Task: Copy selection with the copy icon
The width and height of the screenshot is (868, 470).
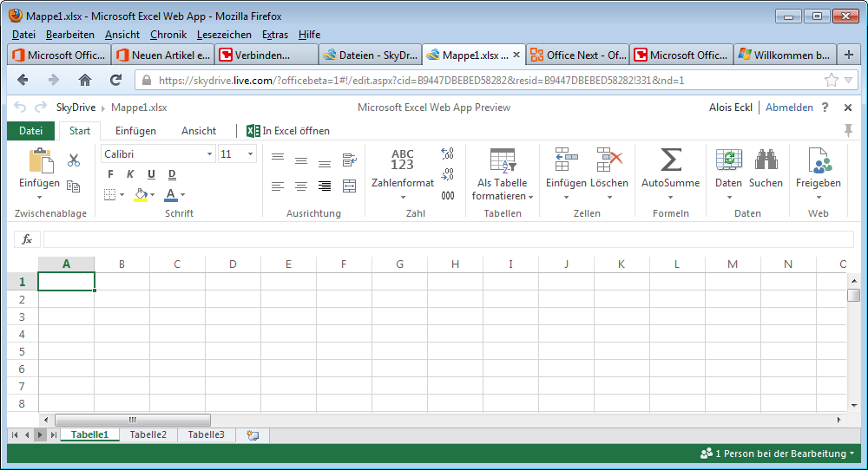Action: tap(73, 186)
